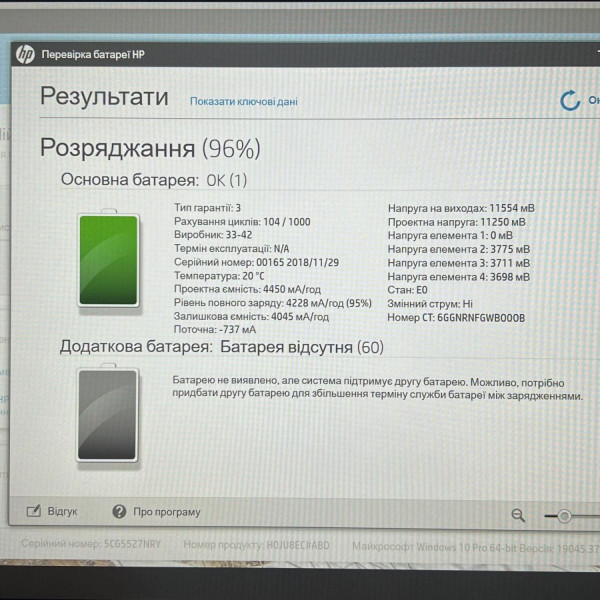The width and height of the screenshot is (600, 600).
Task: Select 'Додаткова батарея: Батарея відсутня (60)' heading
Action: point(222,347)
